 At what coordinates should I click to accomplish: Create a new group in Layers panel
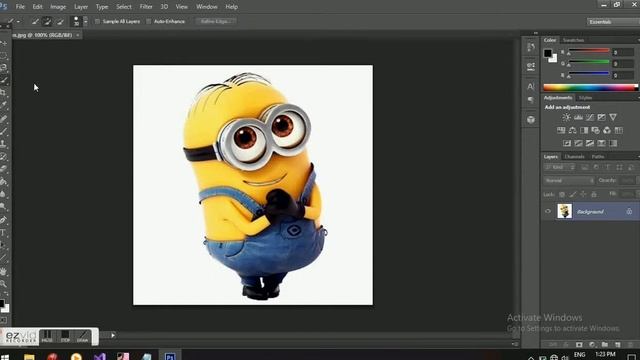(x=604, y=345)
